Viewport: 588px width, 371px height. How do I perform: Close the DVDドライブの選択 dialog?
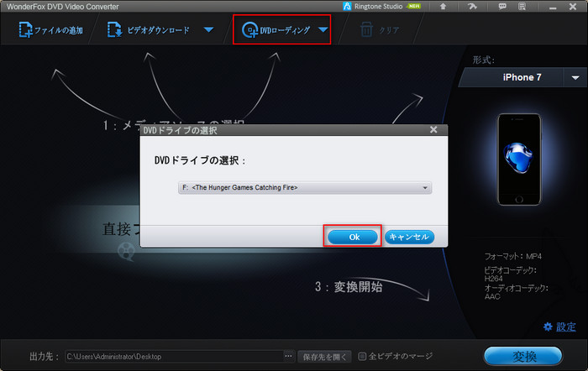click(x=433, y=130)
